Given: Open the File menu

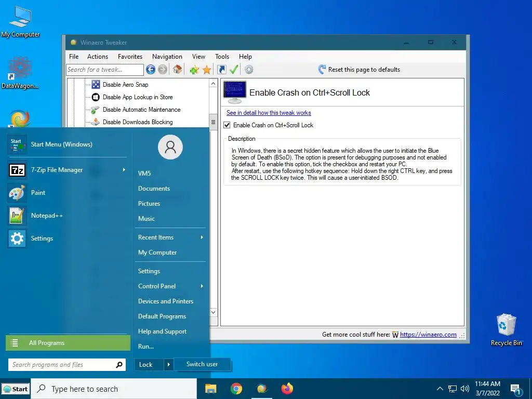Looking at the screenshot, I should 74,57.
